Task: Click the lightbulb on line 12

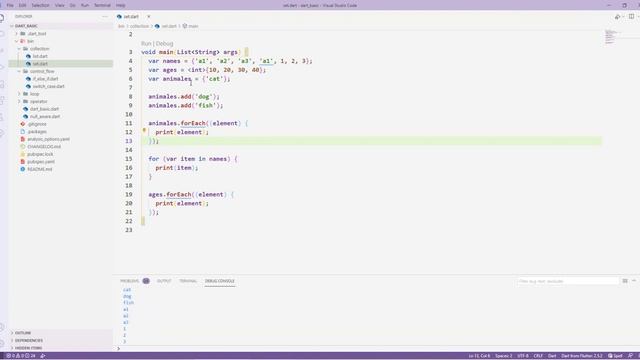Action: click(144, 131)
